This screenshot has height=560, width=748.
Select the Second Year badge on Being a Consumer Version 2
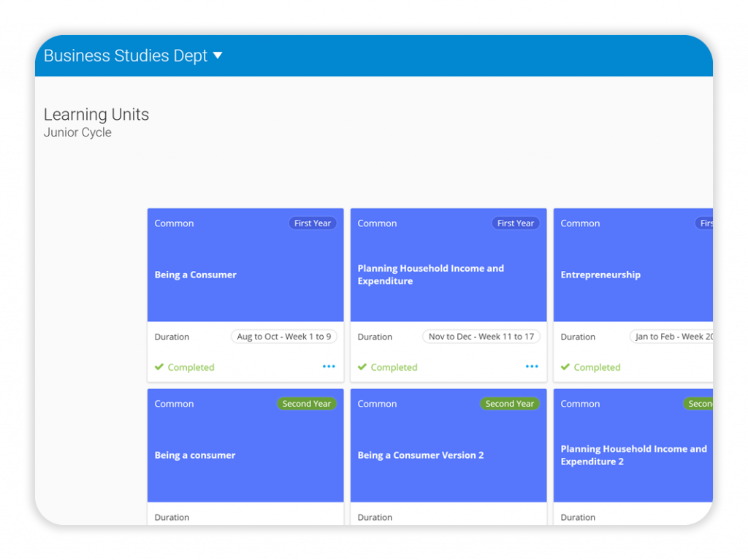tap(509, 403)
